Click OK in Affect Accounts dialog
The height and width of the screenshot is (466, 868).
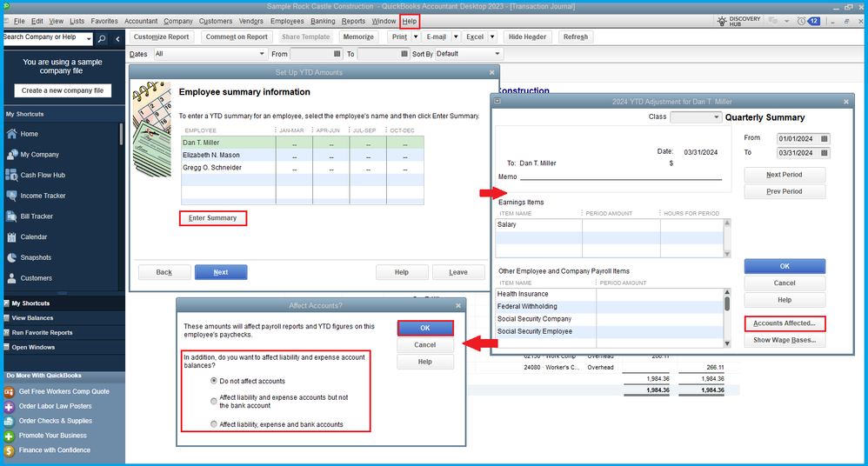[x=425, y=328]
